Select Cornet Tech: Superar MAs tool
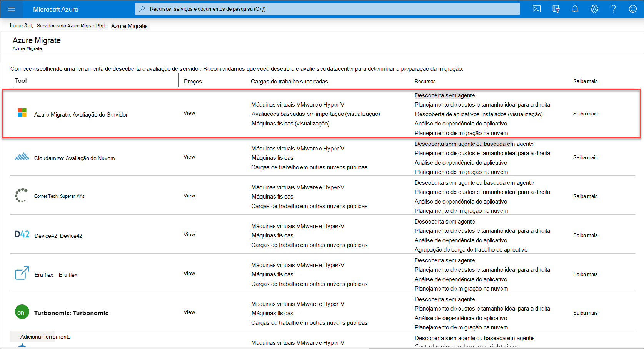The image size is (644, 349). click(x=59, y=196)
